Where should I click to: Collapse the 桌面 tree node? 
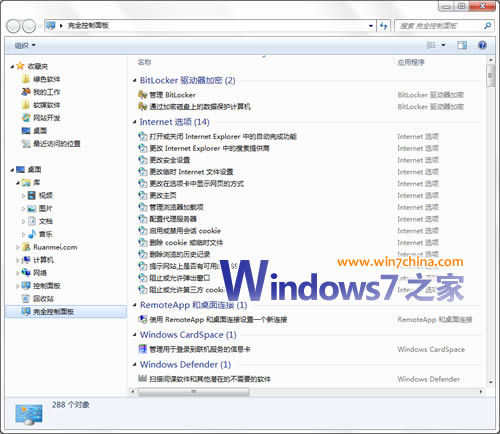point(12,170)
